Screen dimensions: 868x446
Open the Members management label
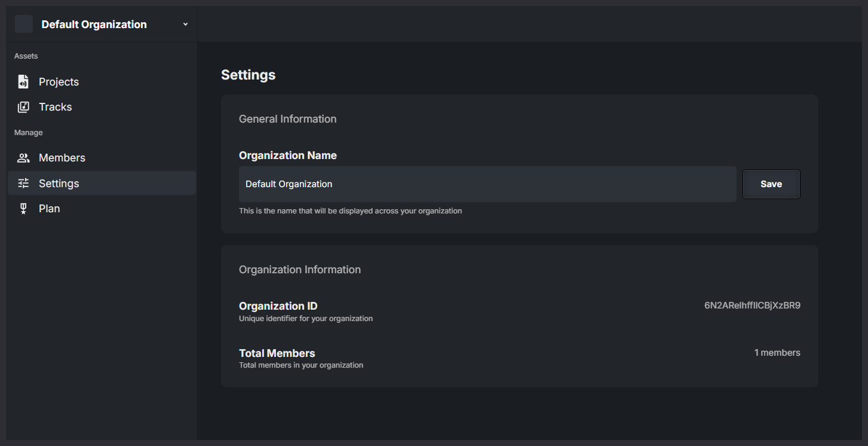[x=62, y=158]
